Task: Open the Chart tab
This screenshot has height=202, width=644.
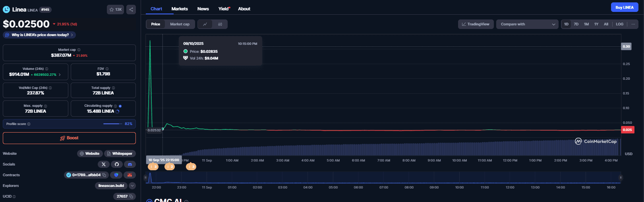Action: click(x=156, y=9)
